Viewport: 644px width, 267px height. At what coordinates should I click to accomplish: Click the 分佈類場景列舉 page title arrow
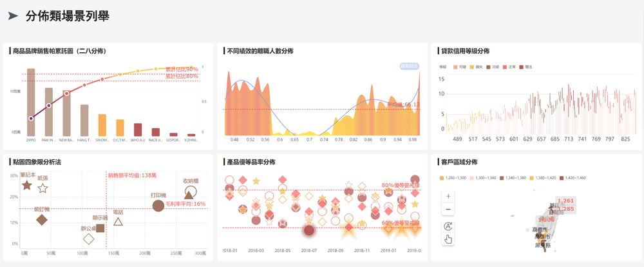13,17
